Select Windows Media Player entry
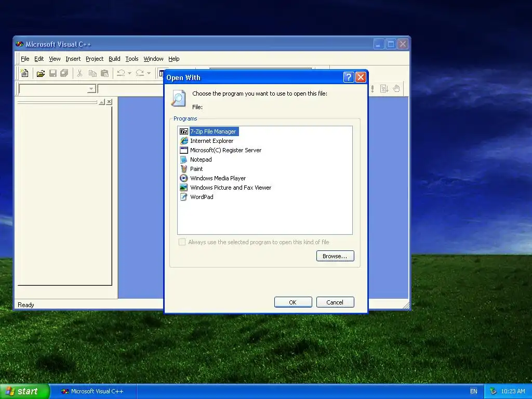Viewport: 532px width, 399px height. click(218, 178)
